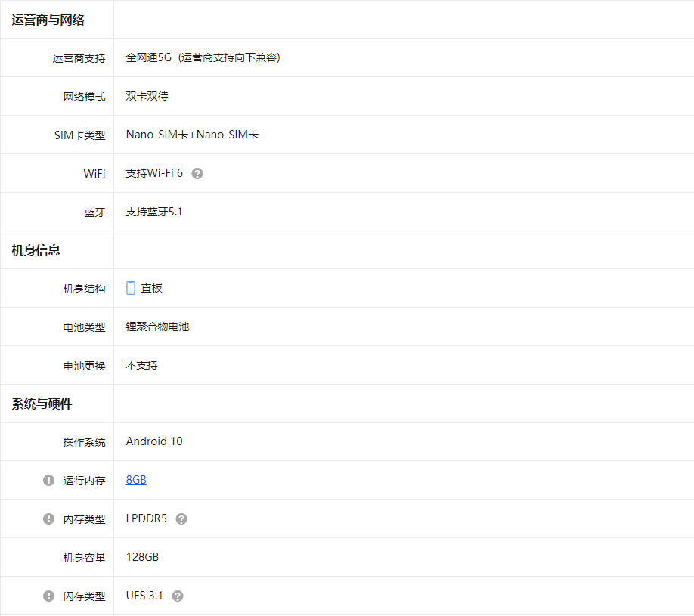Viewport: 694px width, 616px height.
Task: Click the exclamation icon before 内存类型
Action: click(x=49, y=519)
